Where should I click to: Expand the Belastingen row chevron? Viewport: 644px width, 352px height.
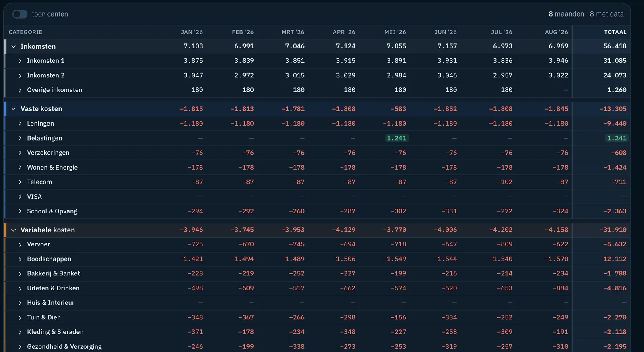click(x=20, y=138)
